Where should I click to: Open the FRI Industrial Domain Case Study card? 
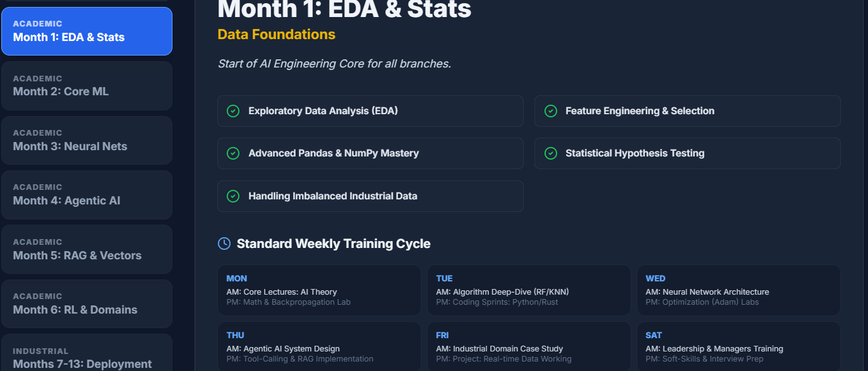click(x=529, y=347)
